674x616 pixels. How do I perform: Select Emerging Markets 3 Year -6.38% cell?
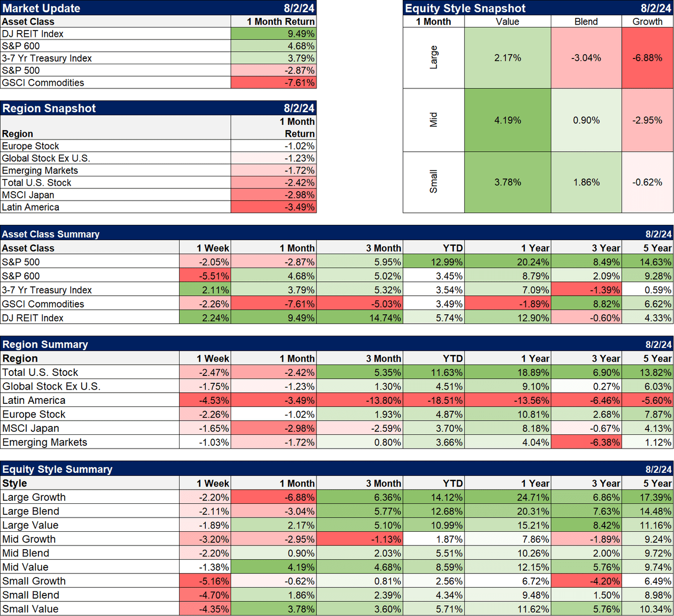pyautogui.click(x=586, y=442)
